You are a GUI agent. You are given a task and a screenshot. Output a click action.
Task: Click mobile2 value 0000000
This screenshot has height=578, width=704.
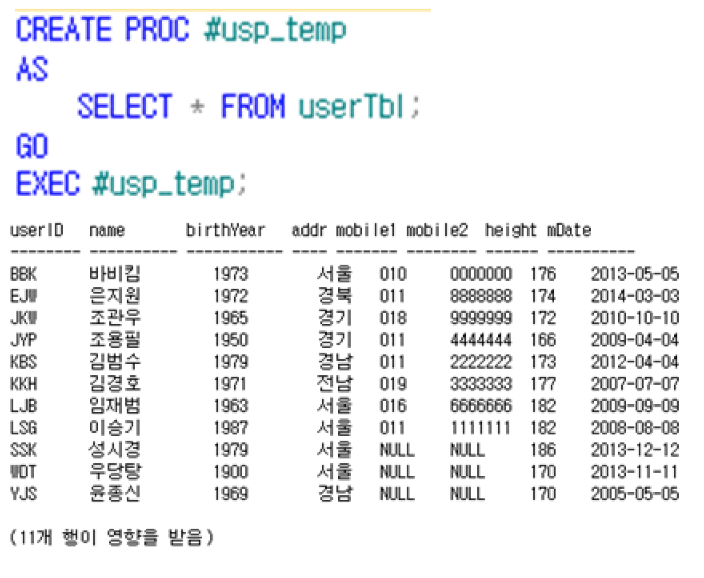click(x=481, y=274)
